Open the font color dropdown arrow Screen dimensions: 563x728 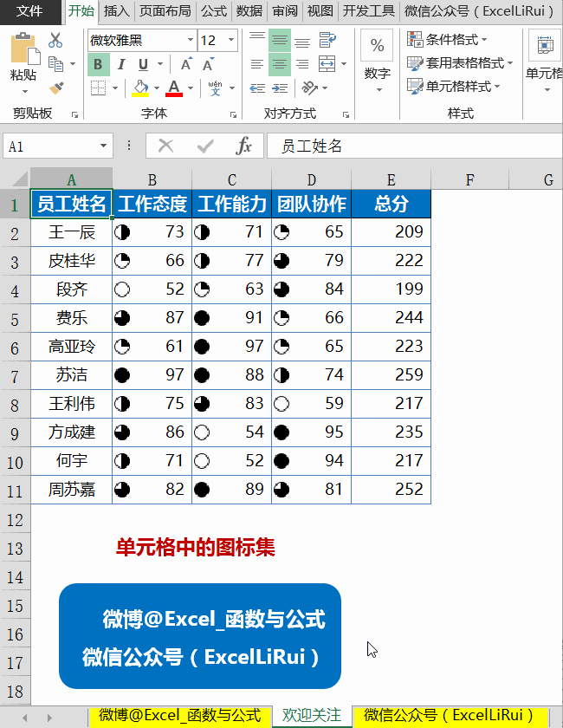pyautogui.click(x=191, y=88)
